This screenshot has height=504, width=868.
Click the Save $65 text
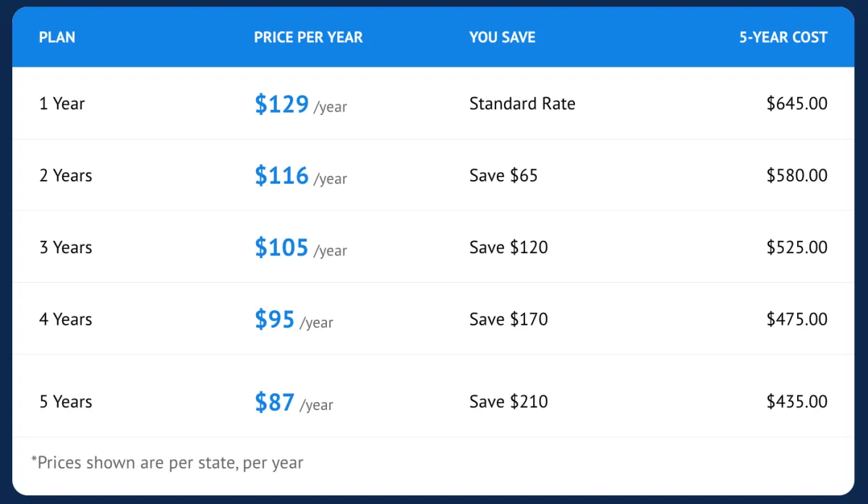[x=503, y=176]
